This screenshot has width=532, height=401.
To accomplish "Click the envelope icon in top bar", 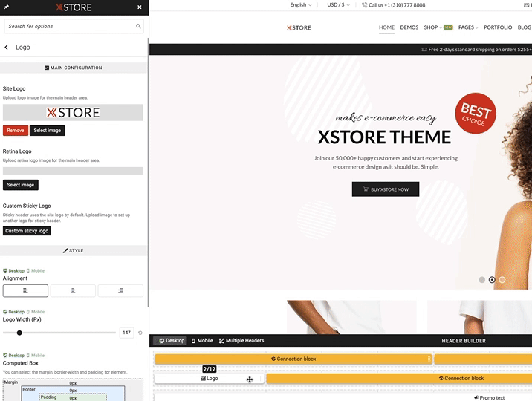I will 526,4.
